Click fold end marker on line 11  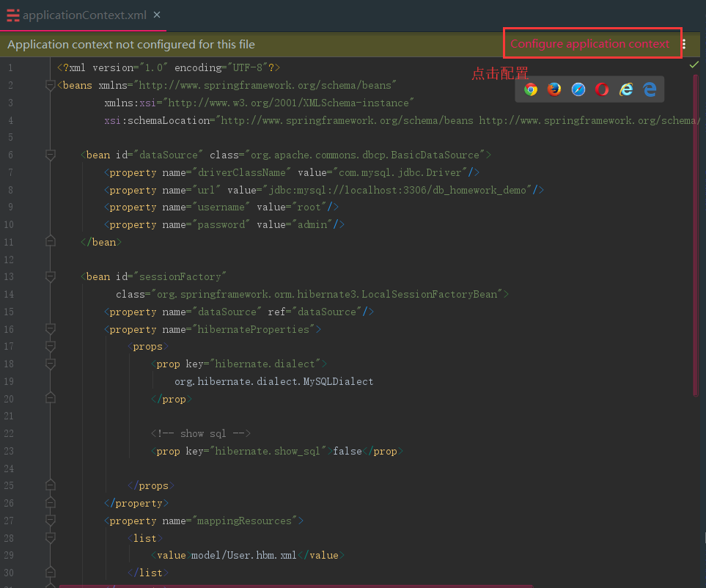[51, 242]
